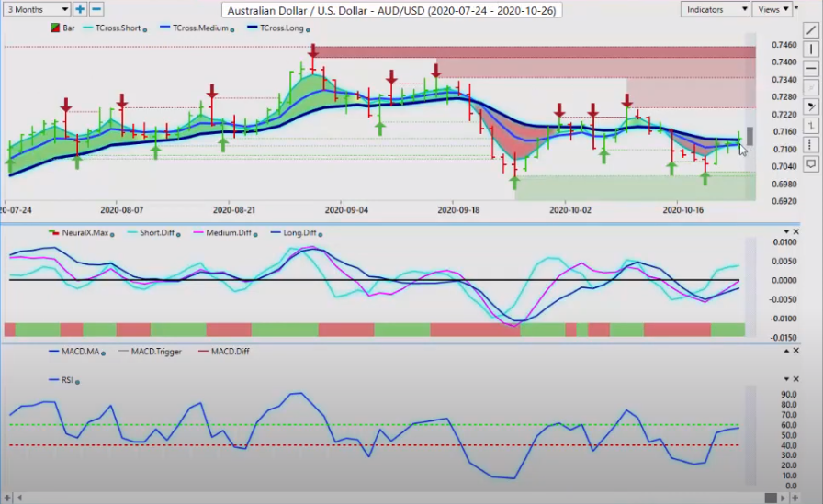The width and height of the screenshot is (823, 504).
Task: Open settings dot for Long.Diff
Action: tap(321, 234)
